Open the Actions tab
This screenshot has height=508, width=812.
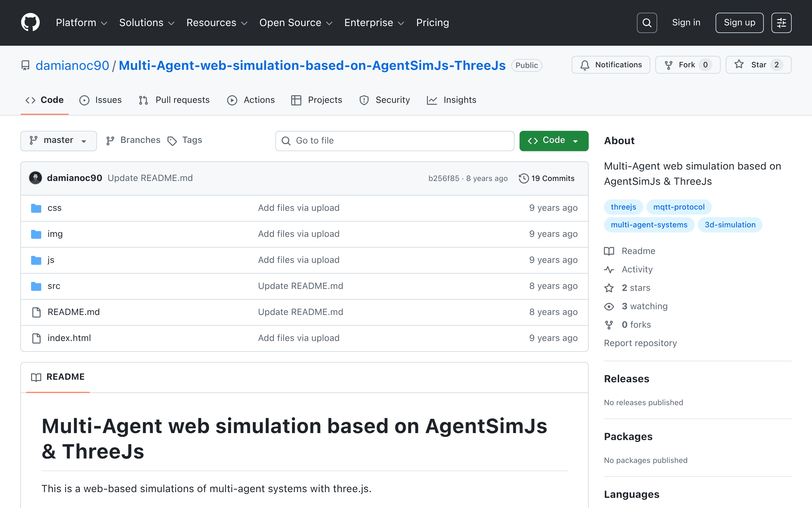click(x=251, y=100)
